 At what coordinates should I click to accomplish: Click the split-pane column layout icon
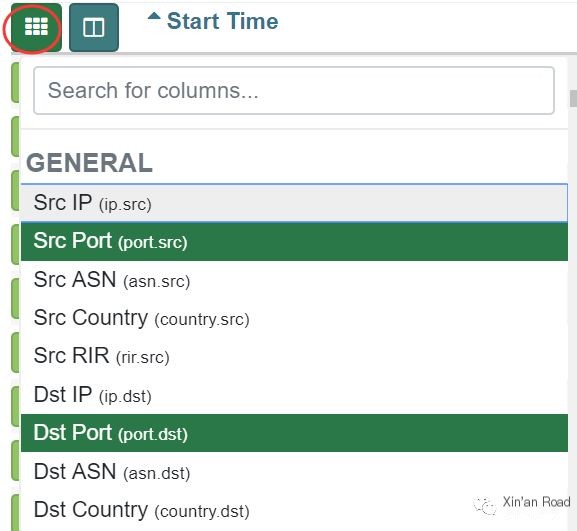coord(94,27)
